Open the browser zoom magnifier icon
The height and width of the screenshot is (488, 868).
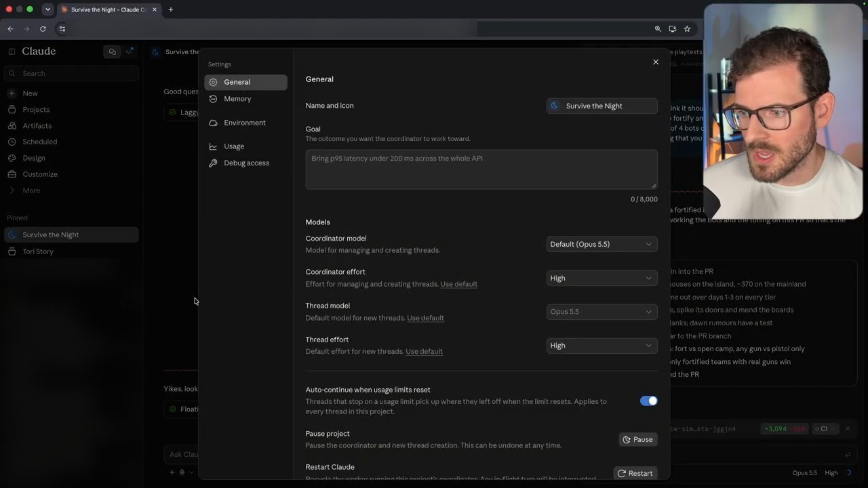point(658,28)
